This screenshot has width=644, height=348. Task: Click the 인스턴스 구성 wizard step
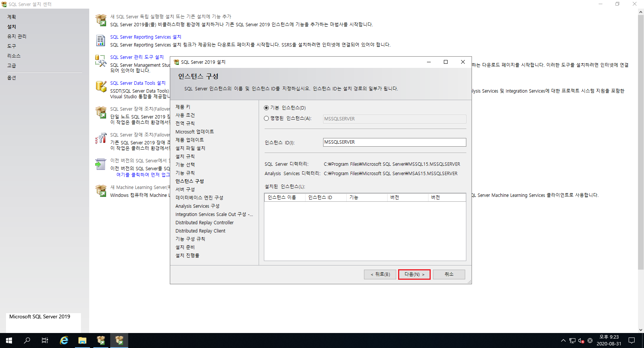pyautogui.click(x=189, y=181)
